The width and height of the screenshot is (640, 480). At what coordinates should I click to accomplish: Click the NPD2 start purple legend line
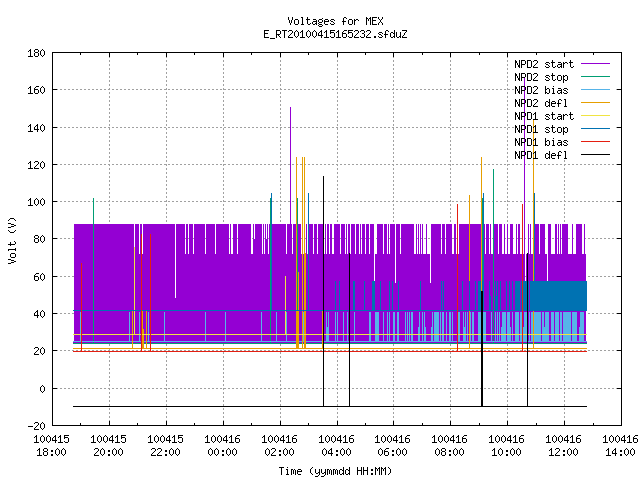coord(595,64)
